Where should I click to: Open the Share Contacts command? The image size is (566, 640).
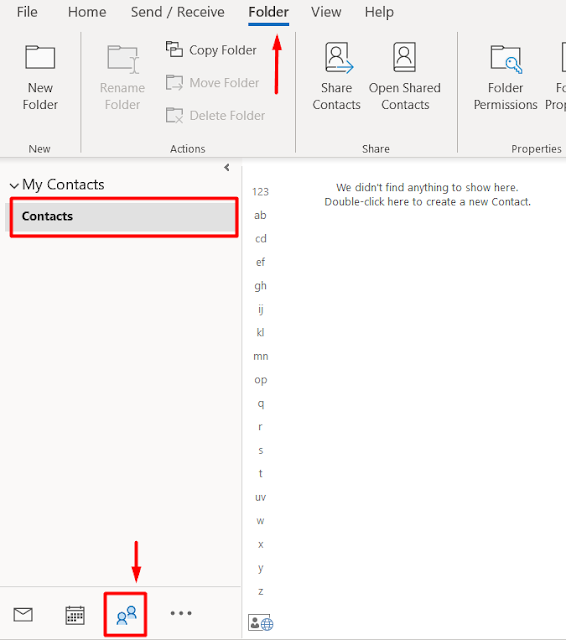336,77
